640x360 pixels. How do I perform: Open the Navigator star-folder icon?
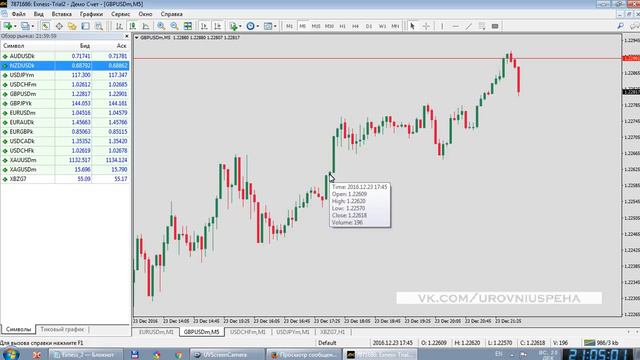click(x=72, y=26)
